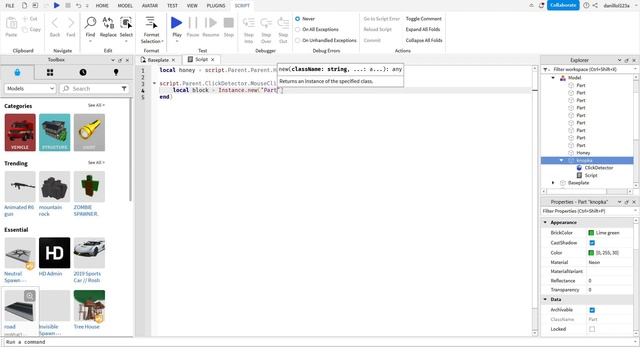
Task: Click the Pause test icon
Action: [x=193, y=23]
